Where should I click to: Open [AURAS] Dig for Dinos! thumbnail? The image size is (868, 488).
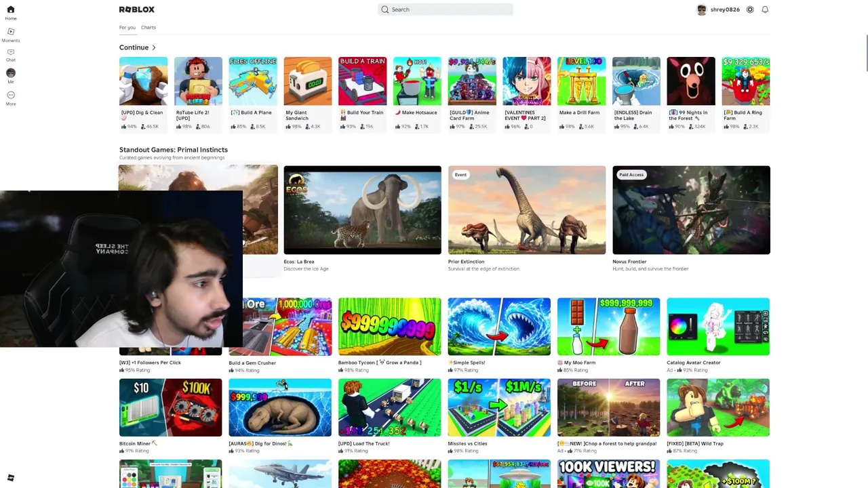tap(280, 407)
